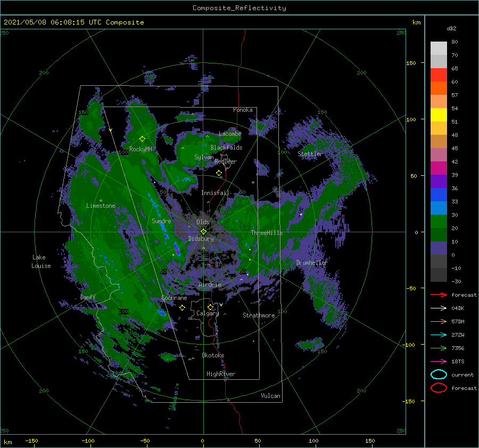Click the Didsbury city label
479x448 pixels.
click(x=201, y=239)
